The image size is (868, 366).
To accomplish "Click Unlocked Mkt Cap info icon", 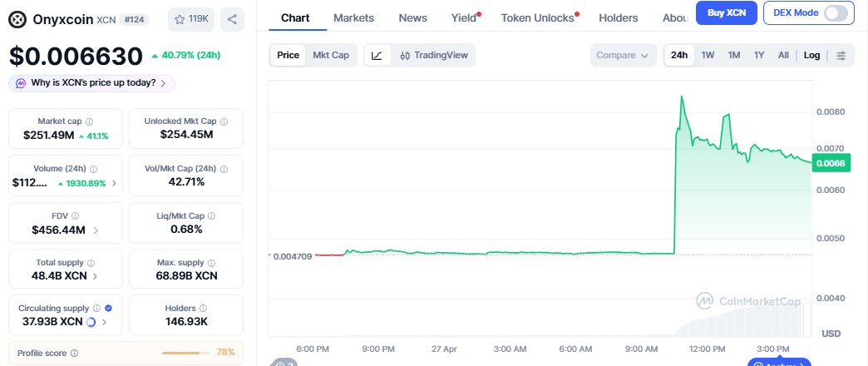I will pyautogui.click(x=224, y=121).
